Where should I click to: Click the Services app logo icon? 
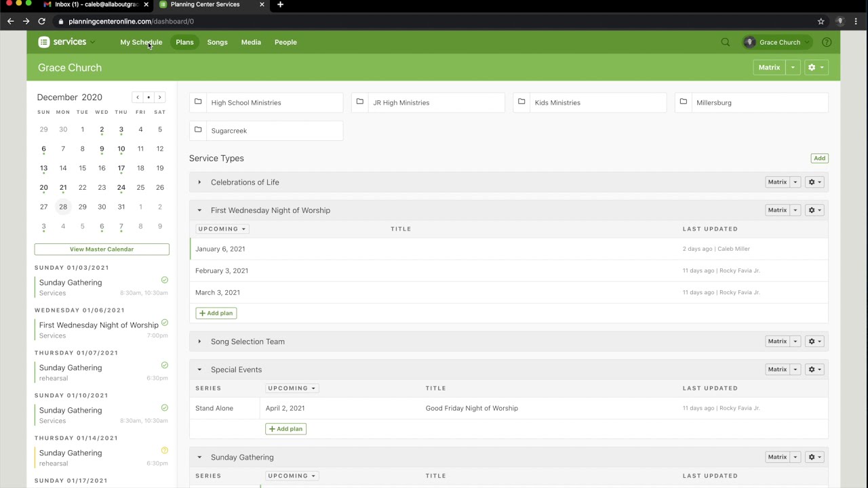pos(44,42)
